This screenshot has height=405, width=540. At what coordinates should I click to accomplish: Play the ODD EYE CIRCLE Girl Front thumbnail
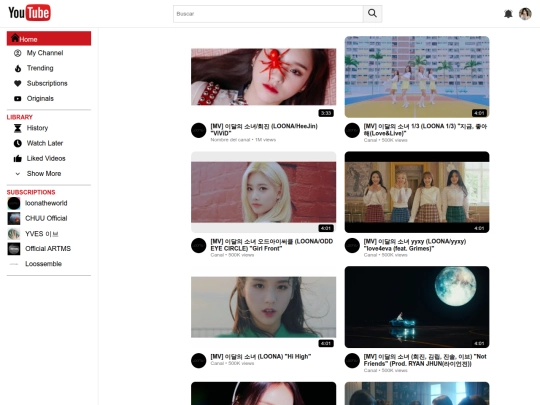pos(263,192)
